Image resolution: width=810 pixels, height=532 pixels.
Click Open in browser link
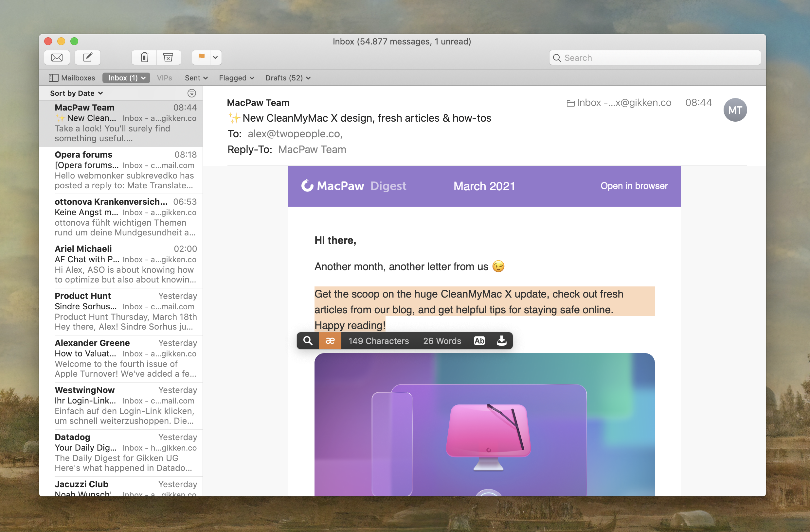[x=634, y=186]
